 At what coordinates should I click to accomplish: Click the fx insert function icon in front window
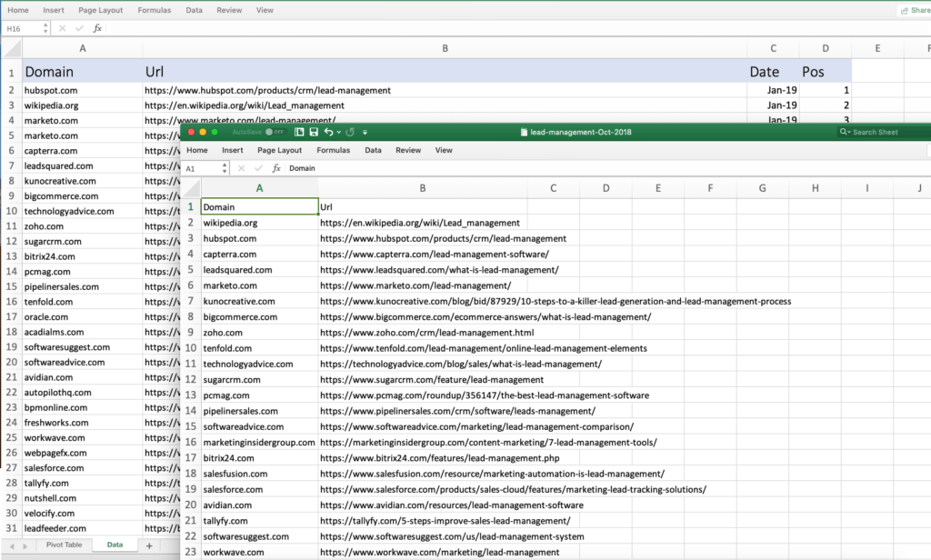(x=276, y=168)
